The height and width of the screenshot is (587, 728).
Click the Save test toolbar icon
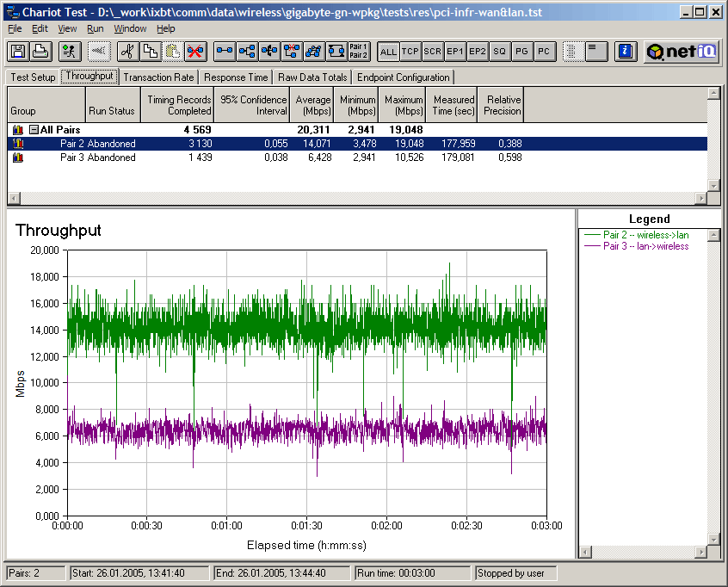[x=18, y=52]
